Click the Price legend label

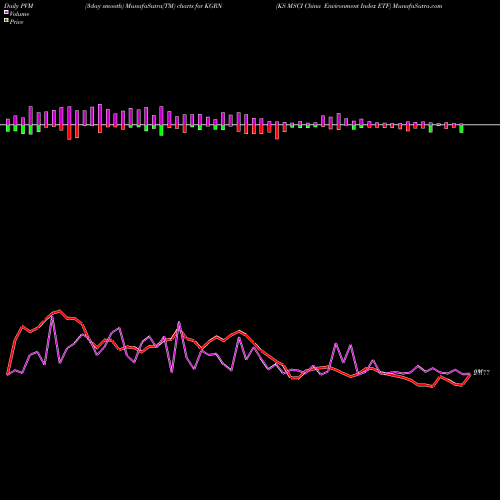tap(16, 22)
